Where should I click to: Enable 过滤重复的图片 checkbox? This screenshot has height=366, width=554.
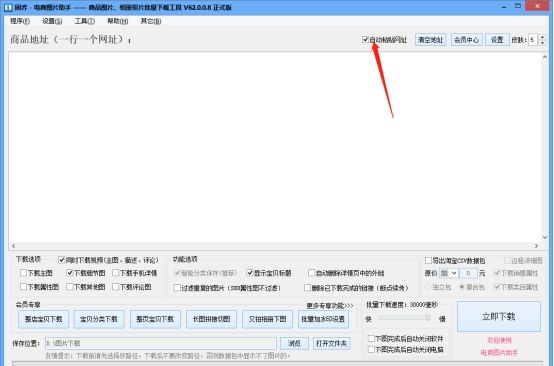coord(177,288)
